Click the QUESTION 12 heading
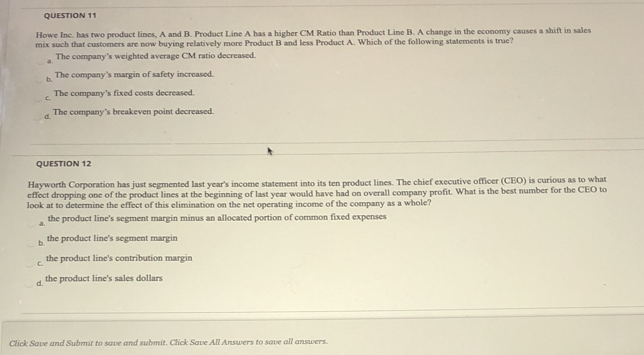The width and height of the screenshot is (644, 355). 64,164
